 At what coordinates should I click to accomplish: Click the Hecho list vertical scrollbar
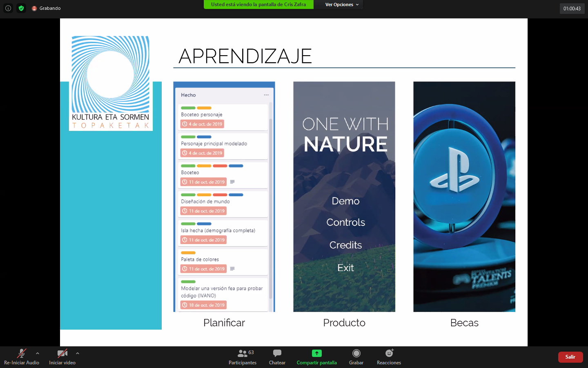270,204
